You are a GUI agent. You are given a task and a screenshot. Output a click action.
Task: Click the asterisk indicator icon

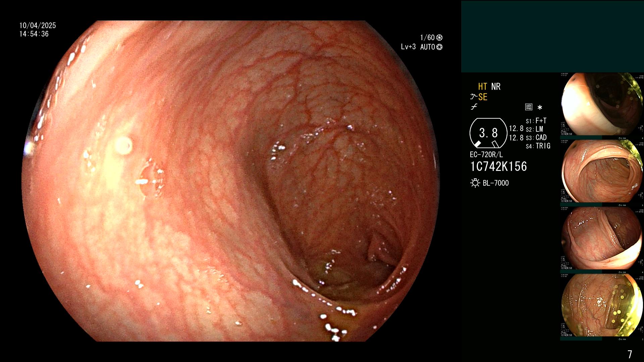tap(540, 107)
